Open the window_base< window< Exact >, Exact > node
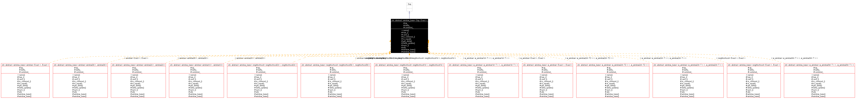This screenshot has width=868, height=100. click(x=25, y=80)
